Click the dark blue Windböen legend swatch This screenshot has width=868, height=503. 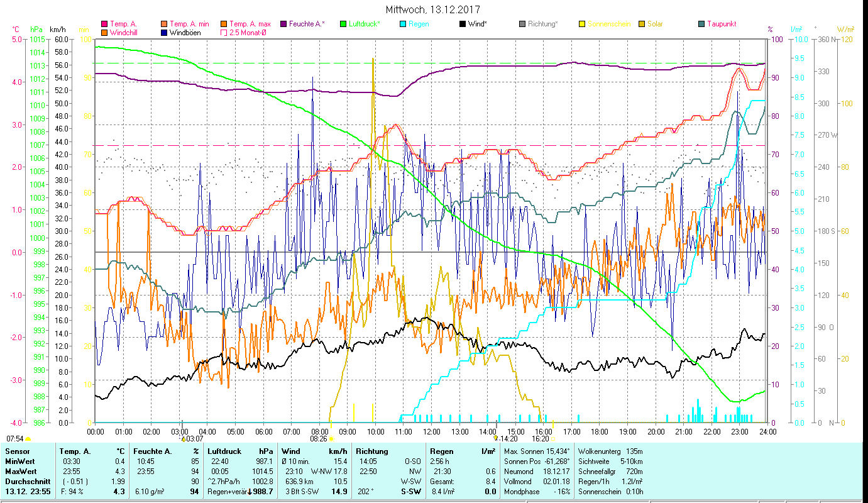tap(163, 32)
